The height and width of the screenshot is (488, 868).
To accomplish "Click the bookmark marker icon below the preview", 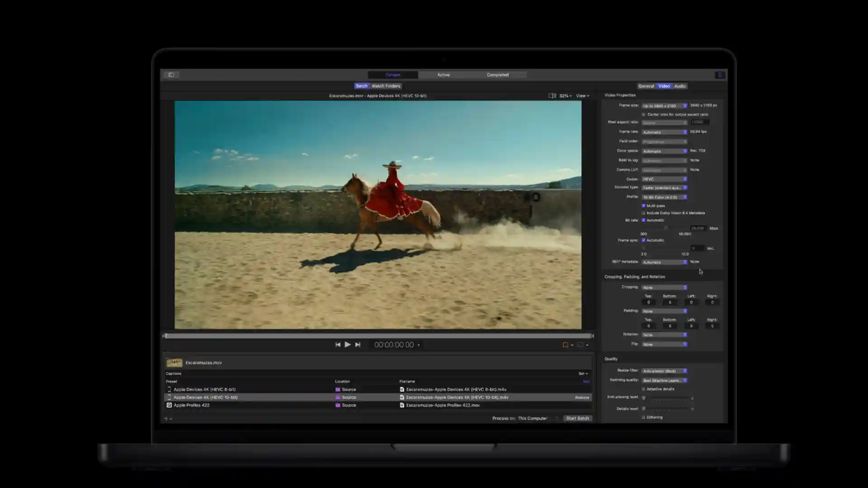I will [566, 345].
